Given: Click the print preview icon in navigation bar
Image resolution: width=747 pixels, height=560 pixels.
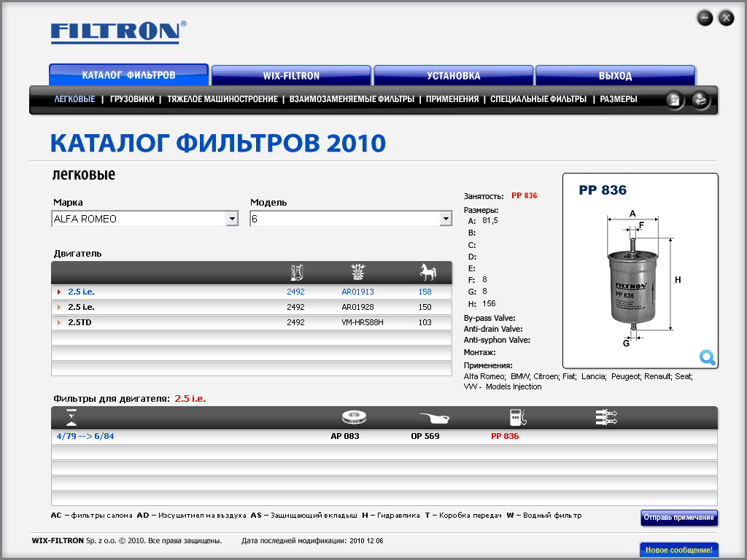Looking at the screenshot, I should tap(676, 100).
